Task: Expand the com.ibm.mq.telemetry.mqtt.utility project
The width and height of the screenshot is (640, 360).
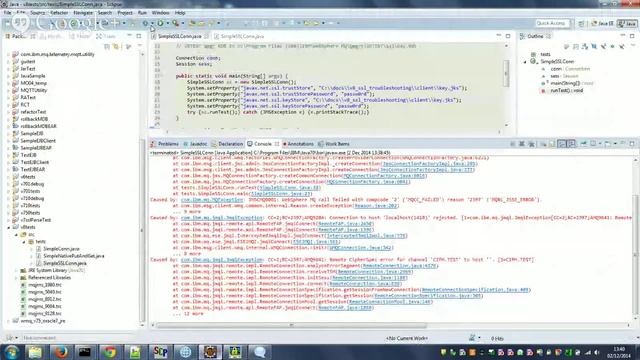Action: [8, 54]
